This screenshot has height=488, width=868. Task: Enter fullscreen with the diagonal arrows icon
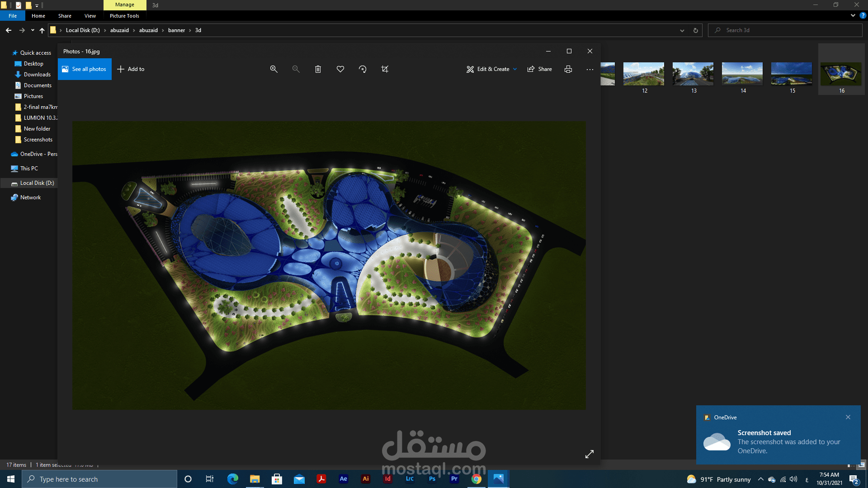[x=590, y=454]
